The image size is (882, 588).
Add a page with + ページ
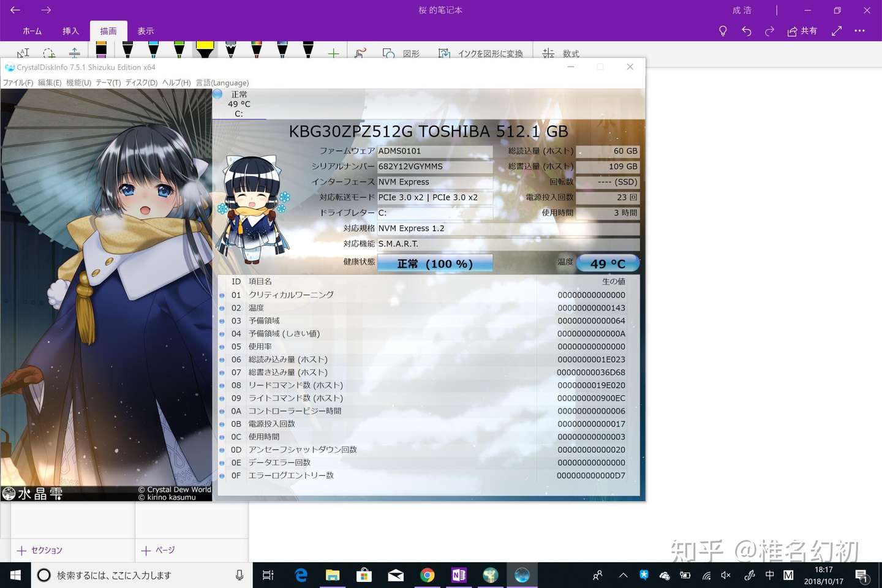point(158,551)
